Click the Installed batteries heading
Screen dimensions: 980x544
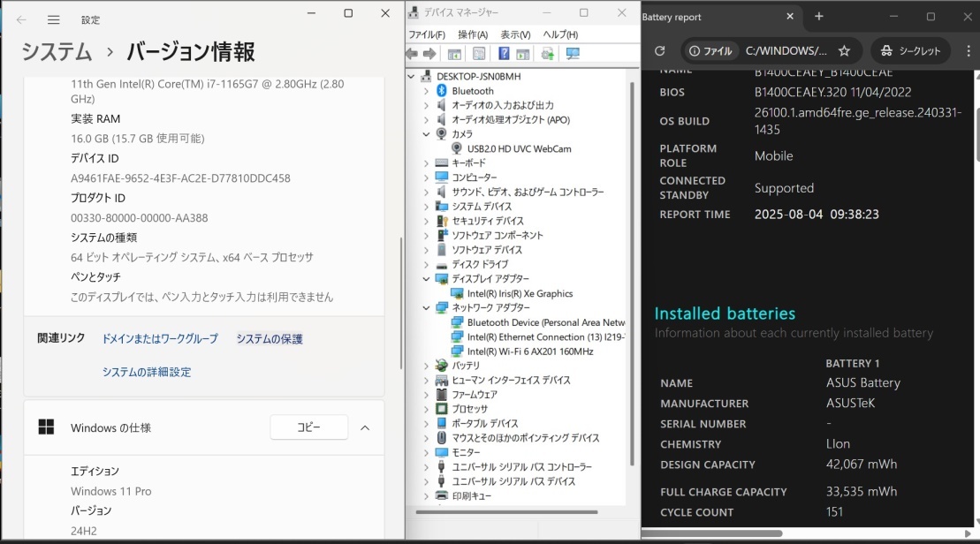725,314
